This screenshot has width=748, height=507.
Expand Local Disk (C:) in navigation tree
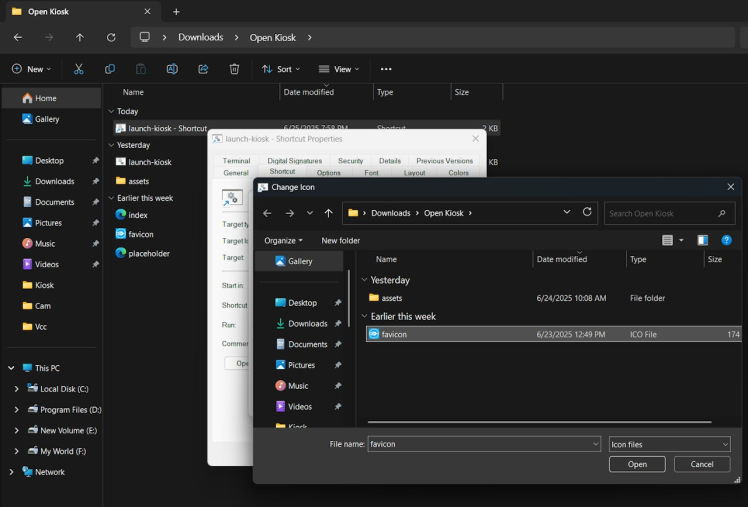click(17, 389)
